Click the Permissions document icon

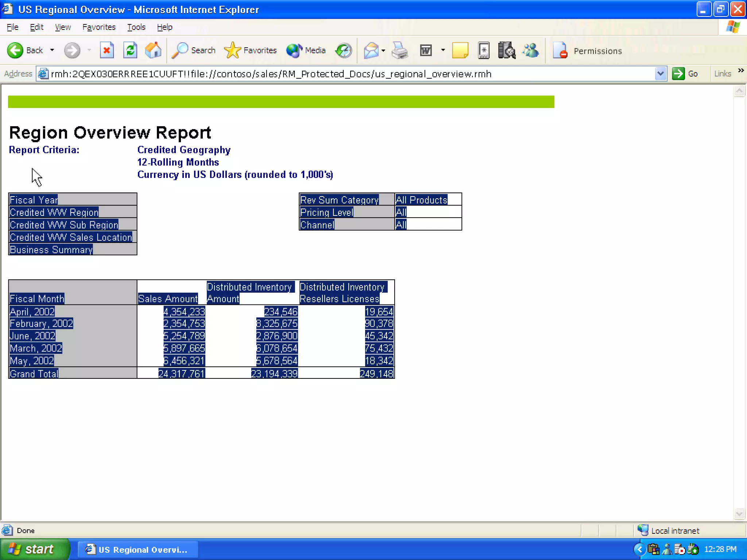(560, 50)
